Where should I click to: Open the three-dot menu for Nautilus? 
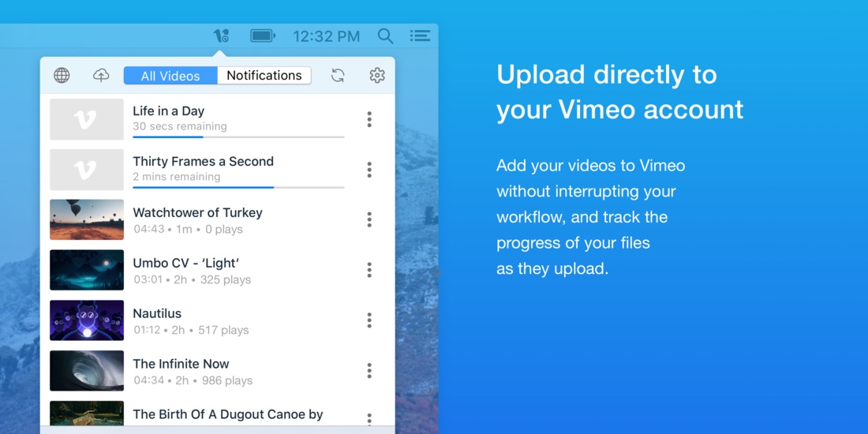pyautogui.click(x=369, y=320)
